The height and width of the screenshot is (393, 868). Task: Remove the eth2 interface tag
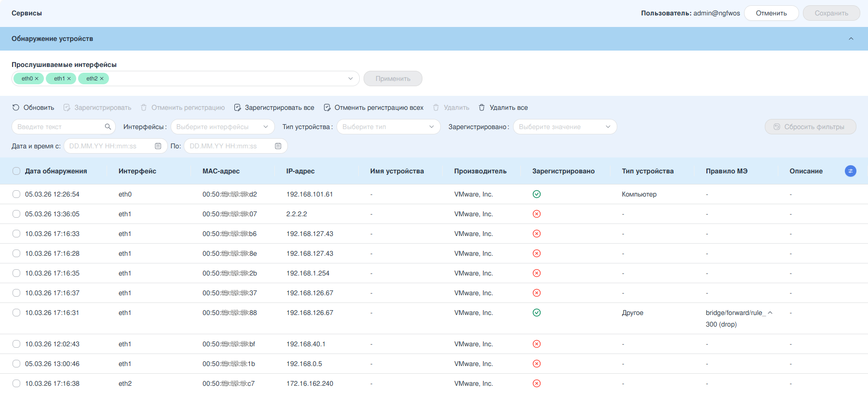[x=102, y=79]
